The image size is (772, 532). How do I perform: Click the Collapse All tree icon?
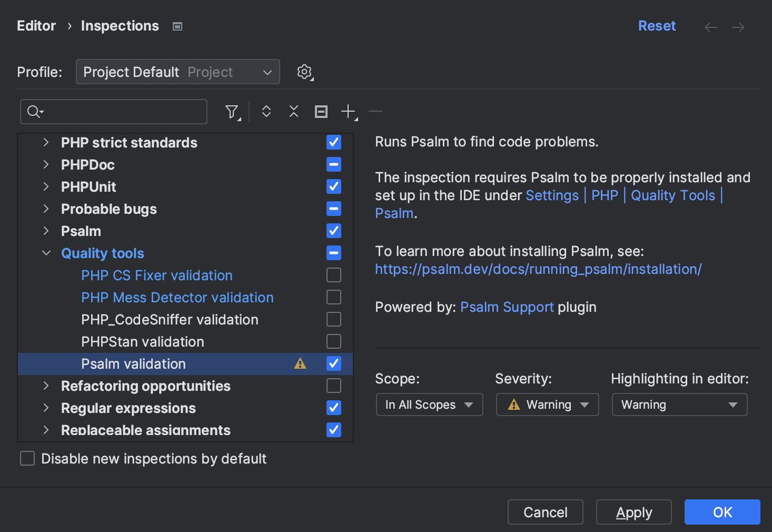click(294, 112)
